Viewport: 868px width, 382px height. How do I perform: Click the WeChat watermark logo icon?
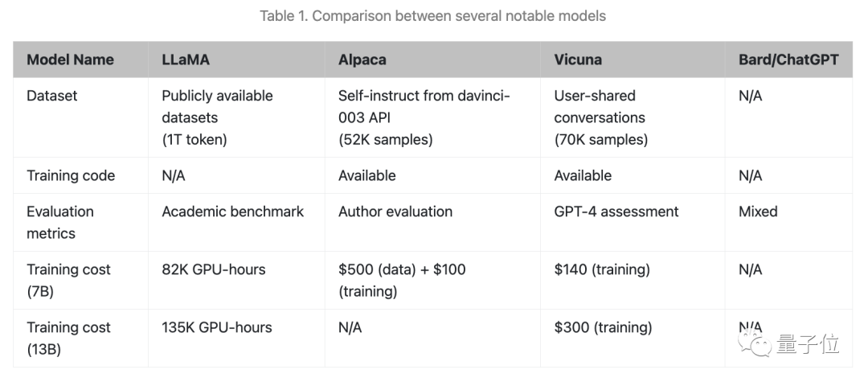click(x=758, y=345)
